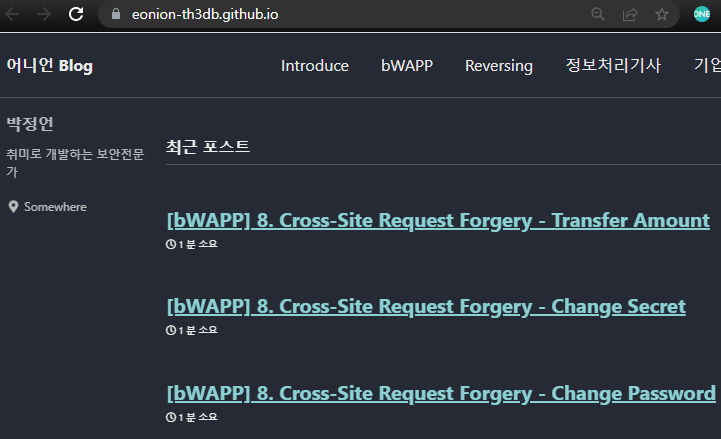Viewport: 721px width, 439px height.
Task: Open the ONE extension icon
Action: click(x=702, y=14)
